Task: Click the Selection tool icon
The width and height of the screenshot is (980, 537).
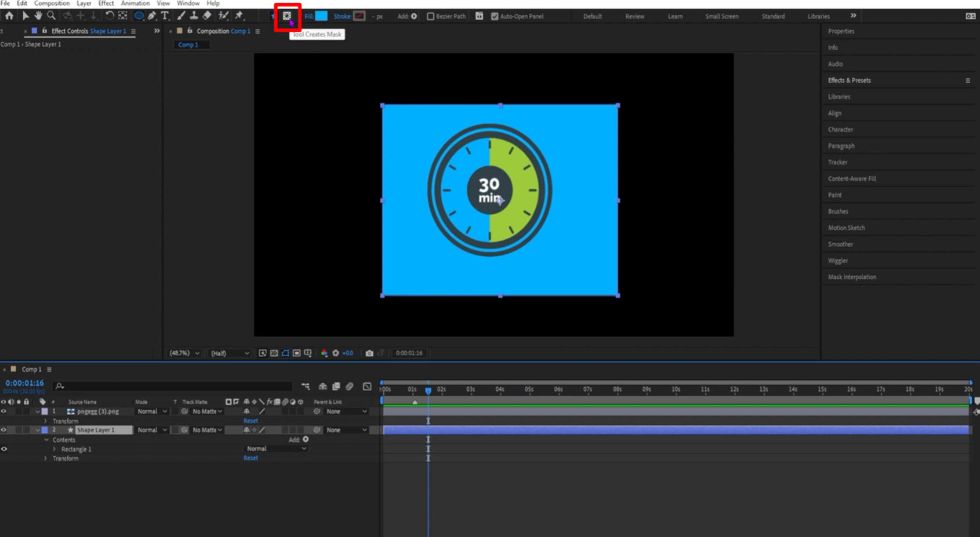Action: pyautogui.click(x=25, y=16)
